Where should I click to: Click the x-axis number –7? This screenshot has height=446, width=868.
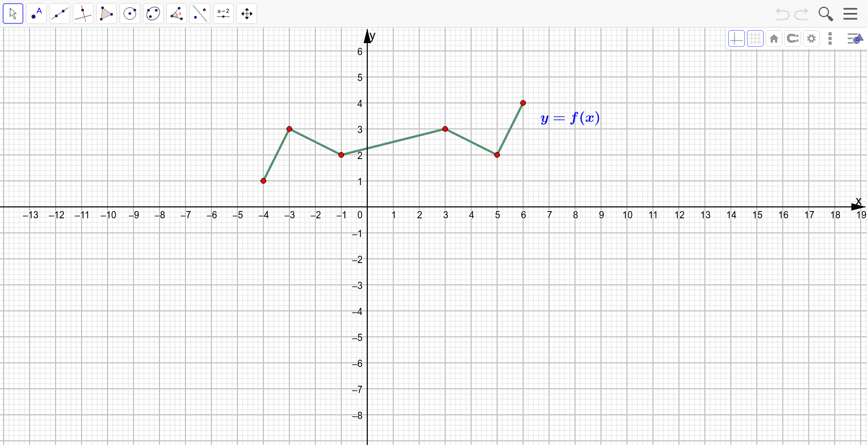coord(185,215)
